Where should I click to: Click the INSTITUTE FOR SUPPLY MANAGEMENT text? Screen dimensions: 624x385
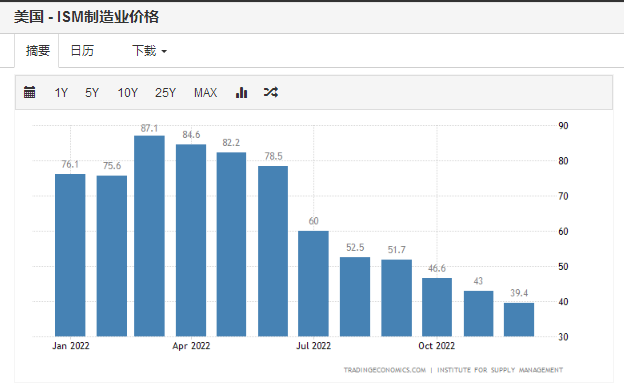[500, 370]
